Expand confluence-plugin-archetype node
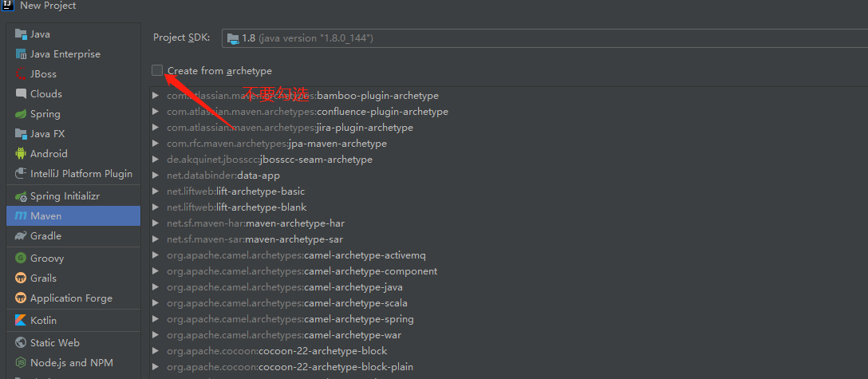 click(156, 112)
